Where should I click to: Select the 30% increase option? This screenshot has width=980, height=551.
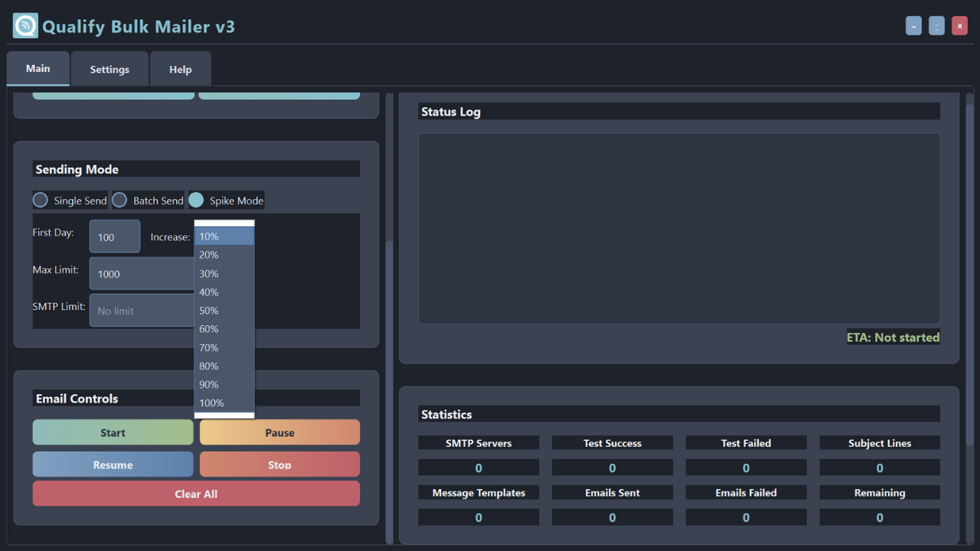224,274
